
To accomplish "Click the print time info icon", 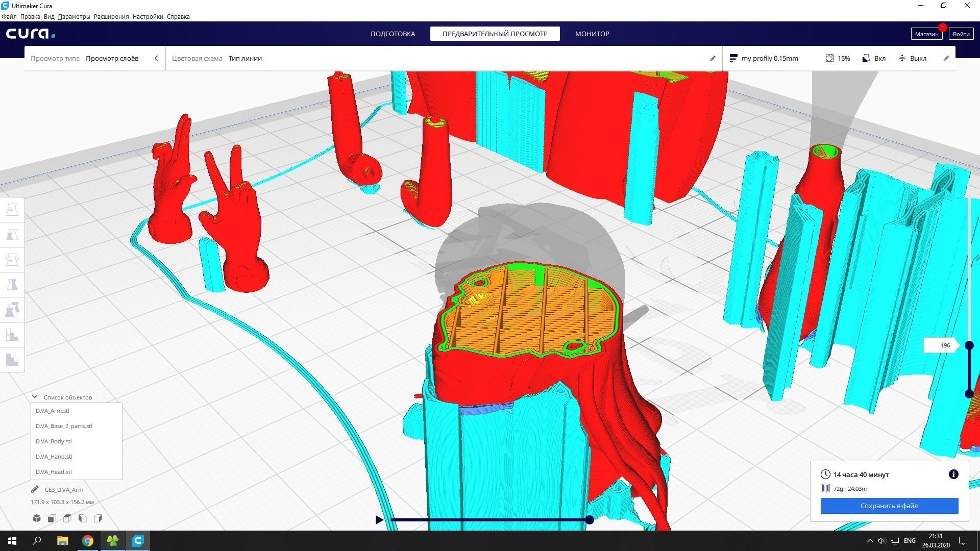I will [x=953, y=474].
